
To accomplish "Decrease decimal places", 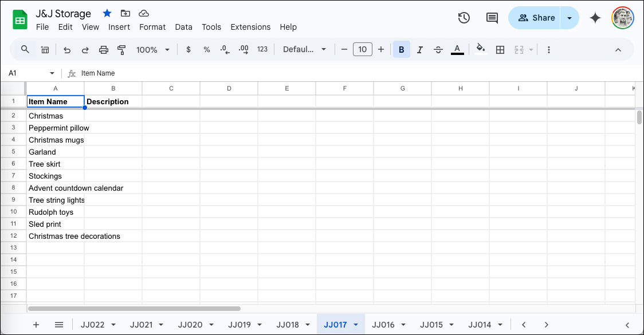I will coord(223,49).
